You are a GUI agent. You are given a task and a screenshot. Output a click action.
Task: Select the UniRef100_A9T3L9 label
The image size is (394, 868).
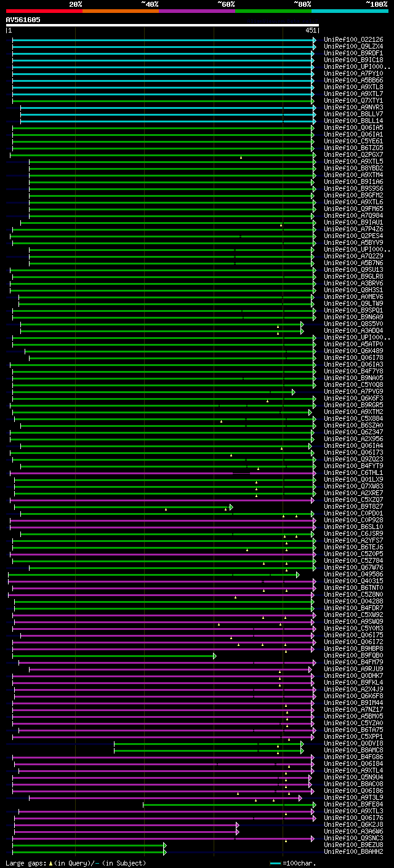[x=353, y=797]
